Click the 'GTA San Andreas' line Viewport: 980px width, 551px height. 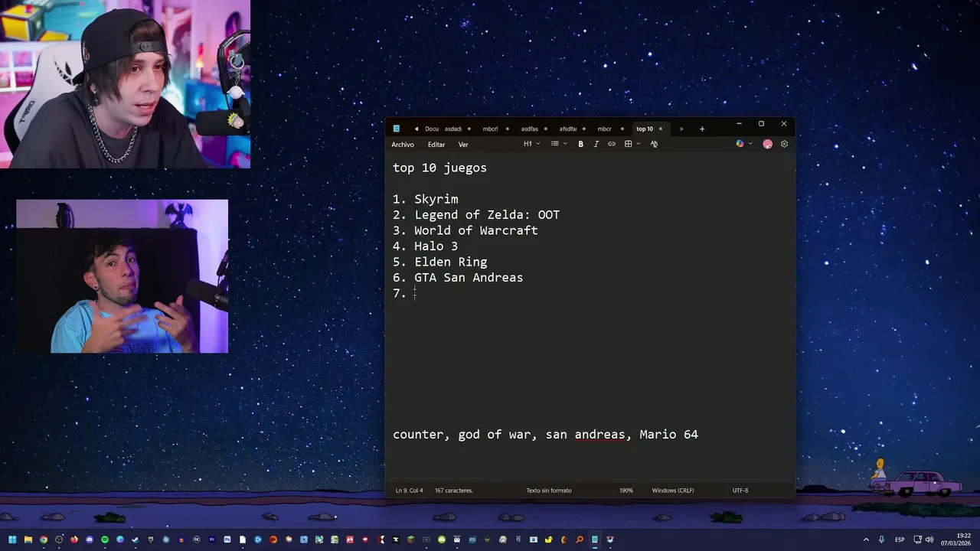click(469, 278)
